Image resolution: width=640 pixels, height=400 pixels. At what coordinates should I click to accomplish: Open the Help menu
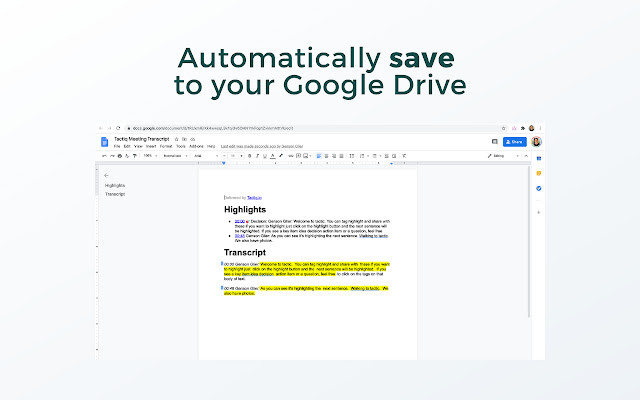click(x=211, y=146)
